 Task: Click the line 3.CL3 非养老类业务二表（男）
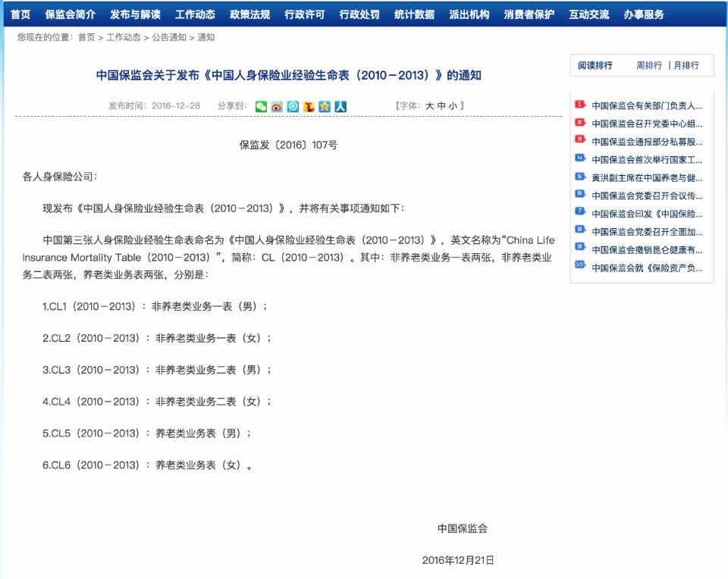point(157,370)
